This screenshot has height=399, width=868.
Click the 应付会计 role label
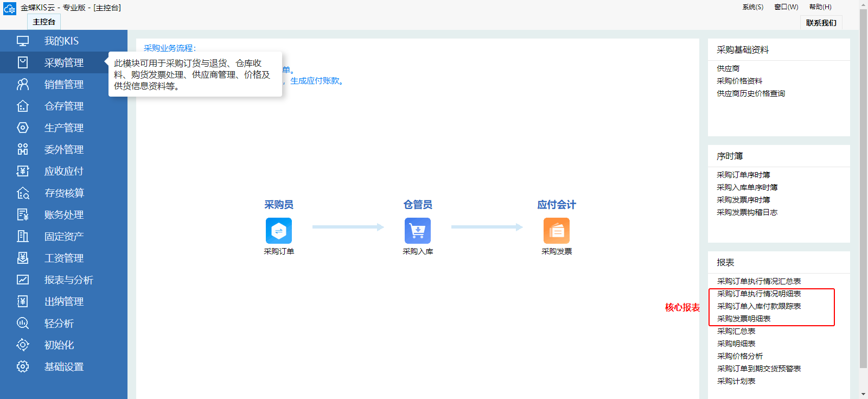click(557, 205)
